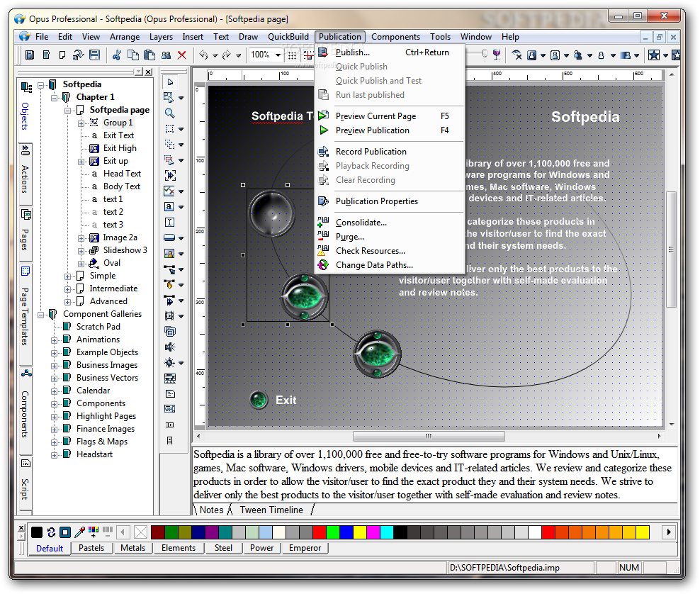700x594 pixels.
Task: Click the speaker sound tool icon
Action: (x=169, y=347)
